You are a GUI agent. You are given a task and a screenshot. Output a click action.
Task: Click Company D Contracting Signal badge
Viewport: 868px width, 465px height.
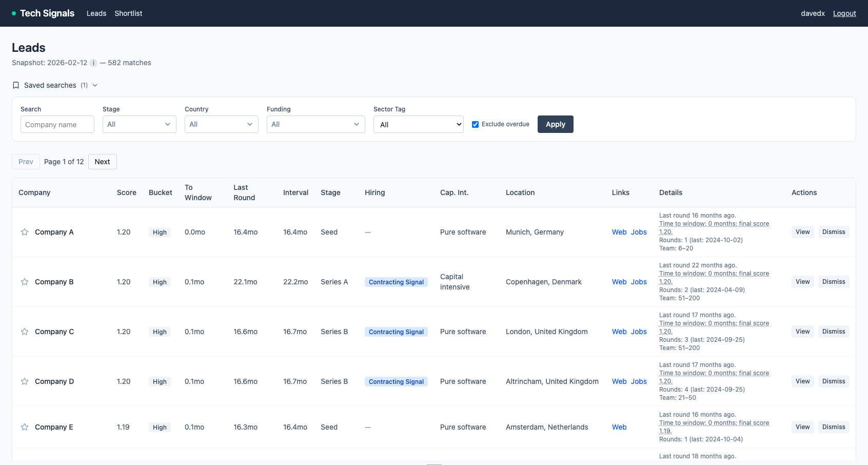pos(396,381)
